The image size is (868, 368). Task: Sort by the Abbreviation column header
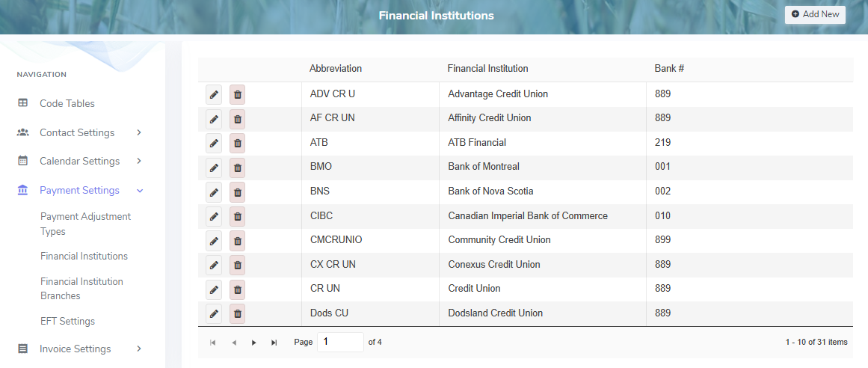click(x=336, y=69)
